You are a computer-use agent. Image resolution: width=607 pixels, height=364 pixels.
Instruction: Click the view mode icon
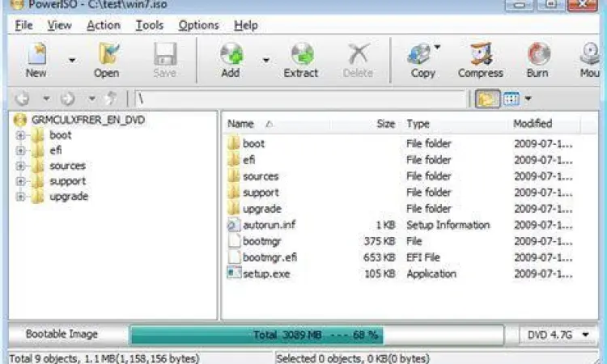point(511,99)
